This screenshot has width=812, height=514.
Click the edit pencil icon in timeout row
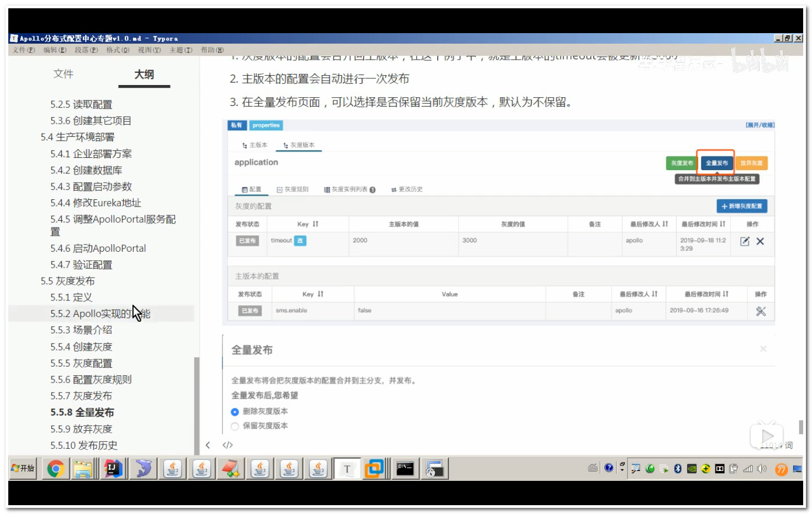click(745, 241)
